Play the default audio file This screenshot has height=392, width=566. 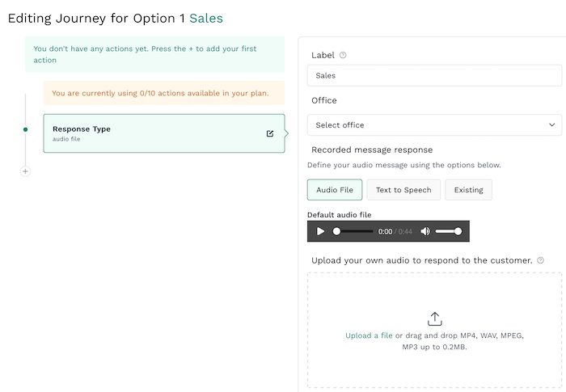pyautogui.click(x=321, y=231)
